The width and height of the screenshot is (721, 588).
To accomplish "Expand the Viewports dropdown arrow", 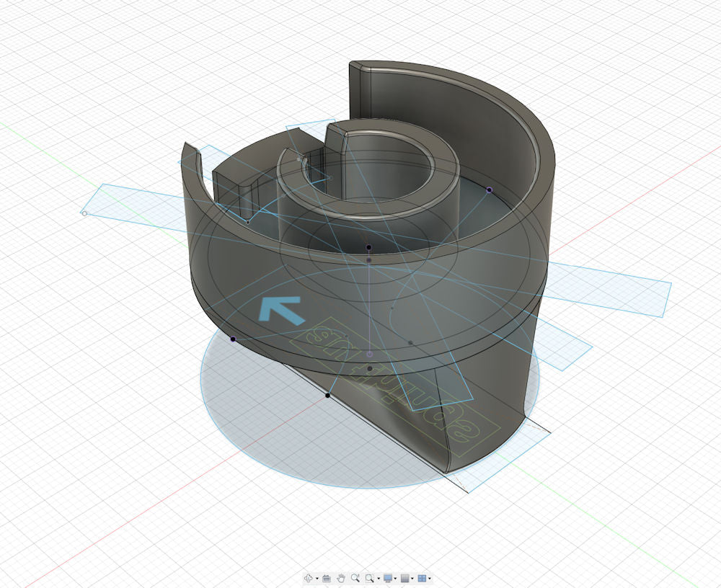I will coord(430,579).
